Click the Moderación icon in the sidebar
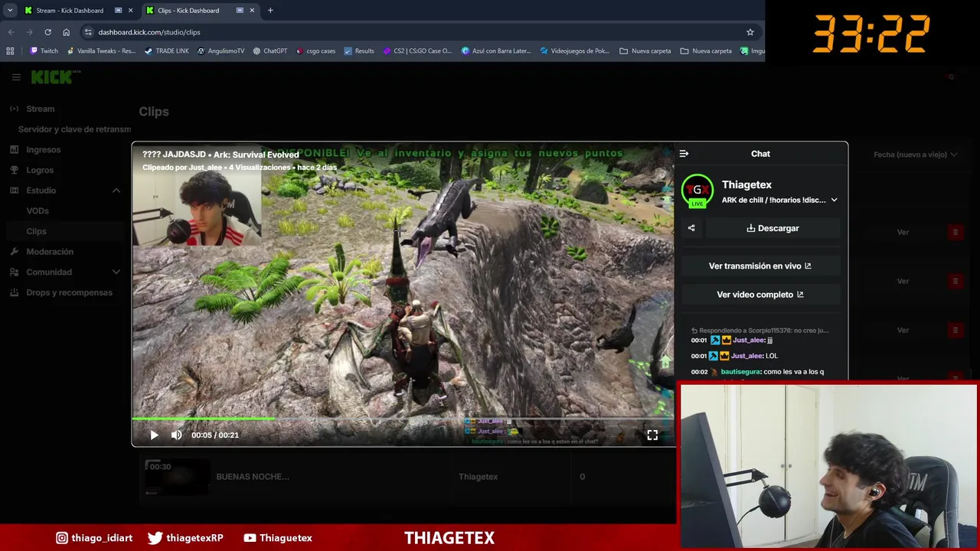Screen dimensions: 980x551 (15, 252)
